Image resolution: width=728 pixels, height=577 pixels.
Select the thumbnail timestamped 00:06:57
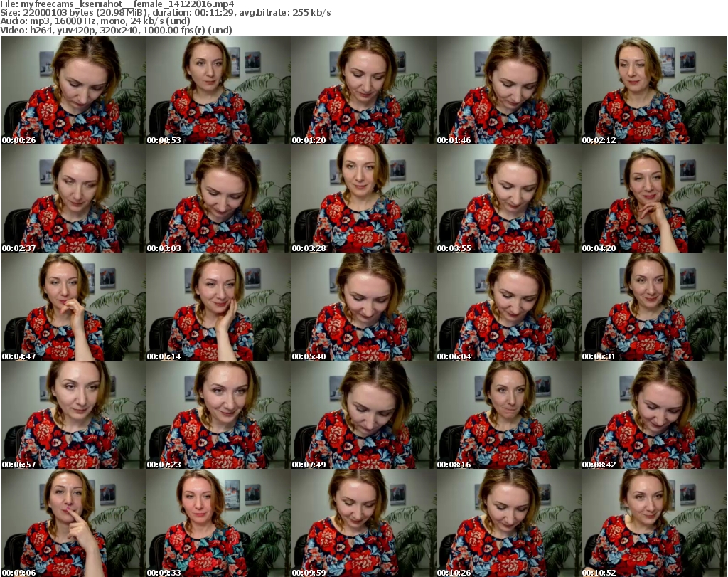point(73,415)
